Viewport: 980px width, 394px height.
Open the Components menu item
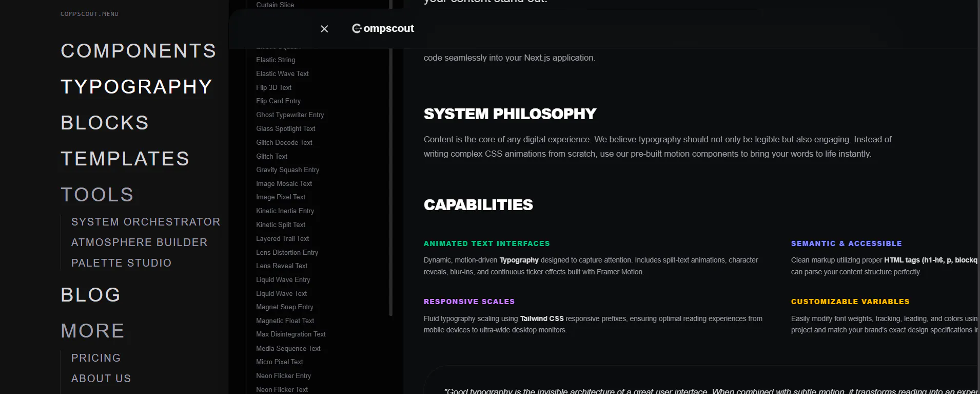139,51
